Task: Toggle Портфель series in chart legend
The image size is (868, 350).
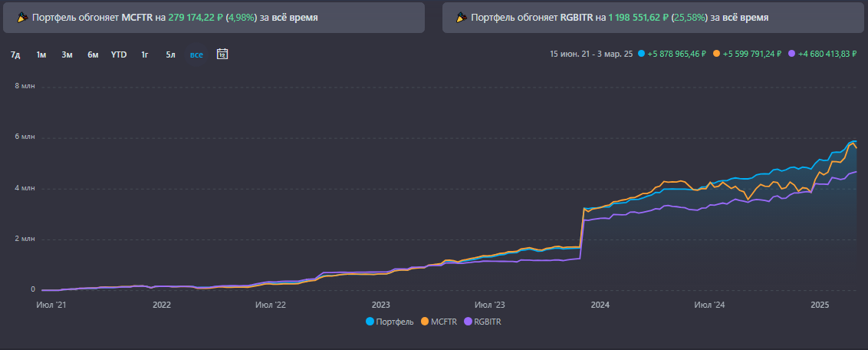Action: [390, 322]
